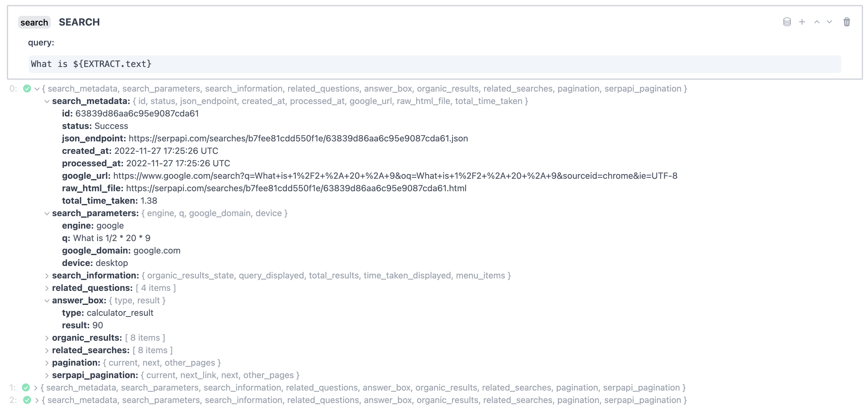Collapse result 0 with its chevron
Viewport: 868px width, 408px height.
pos(37,89)
